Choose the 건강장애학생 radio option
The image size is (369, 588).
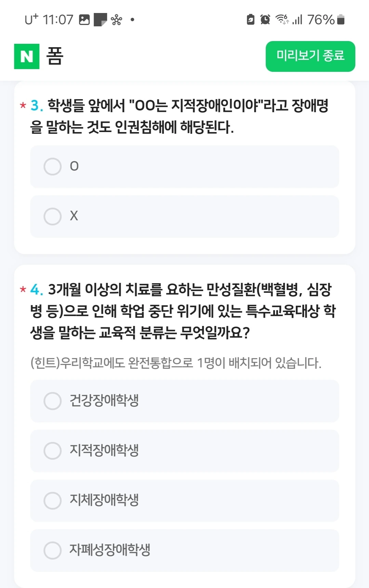tap(185, 401)
